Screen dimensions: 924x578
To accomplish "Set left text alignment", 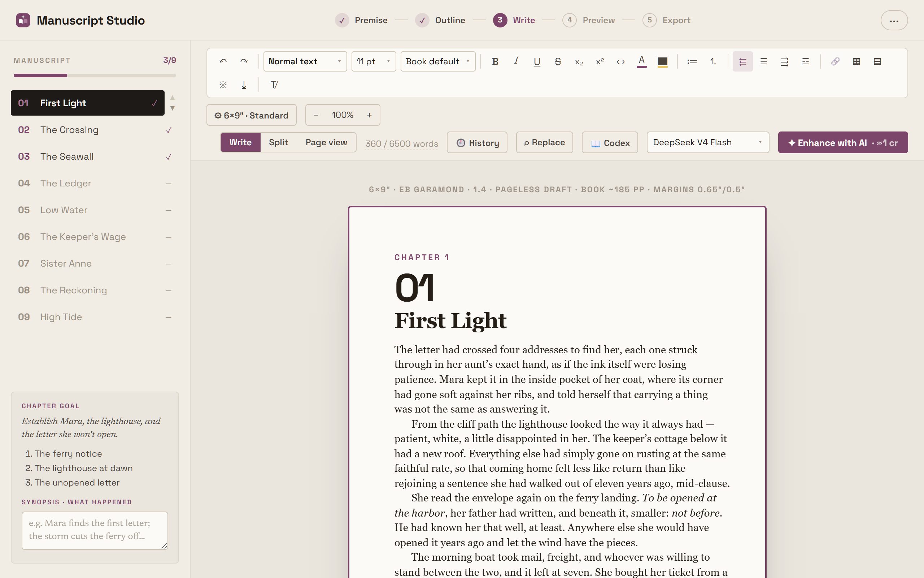I will coord(743,61).
